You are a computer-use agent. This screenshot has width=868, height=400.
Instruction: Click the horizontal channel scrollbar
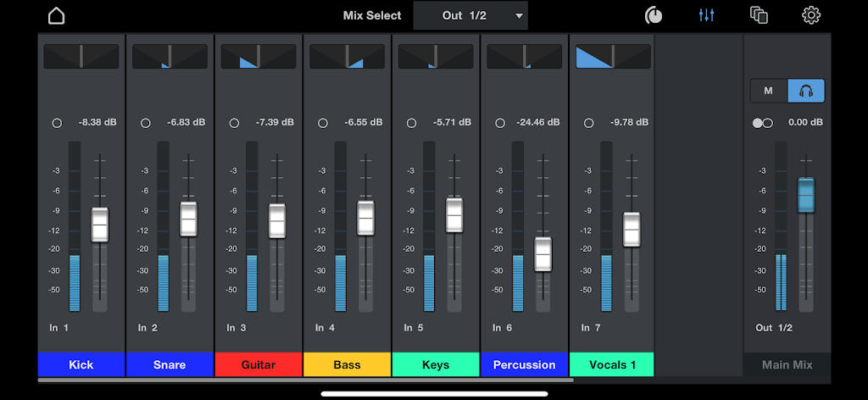click(x=305, y=381)
